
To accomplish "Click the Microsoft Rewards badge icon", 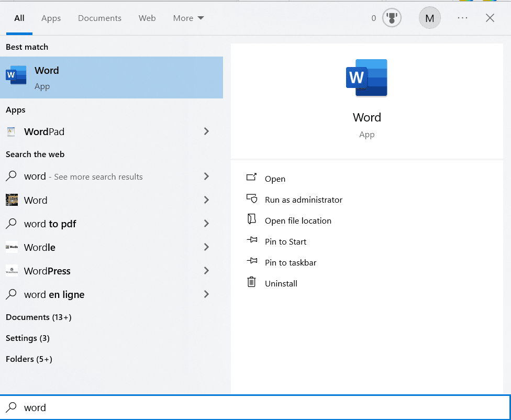I will [392, 17].
